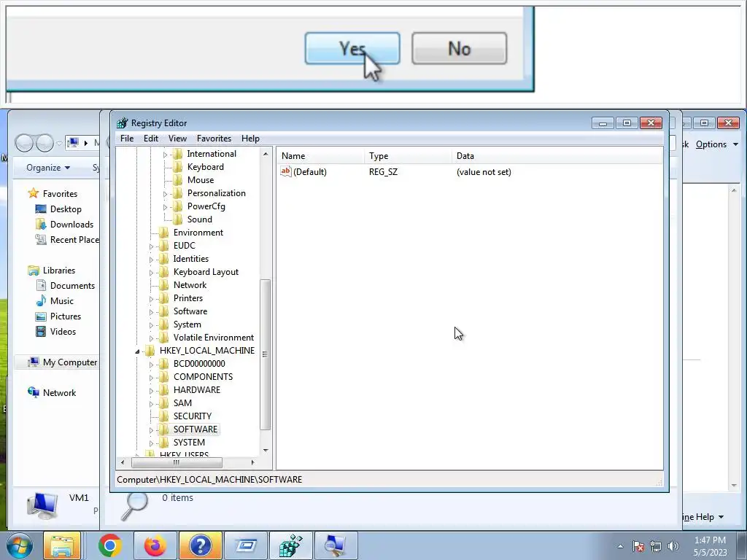Click the (value not set) data cell

point(484,172)
